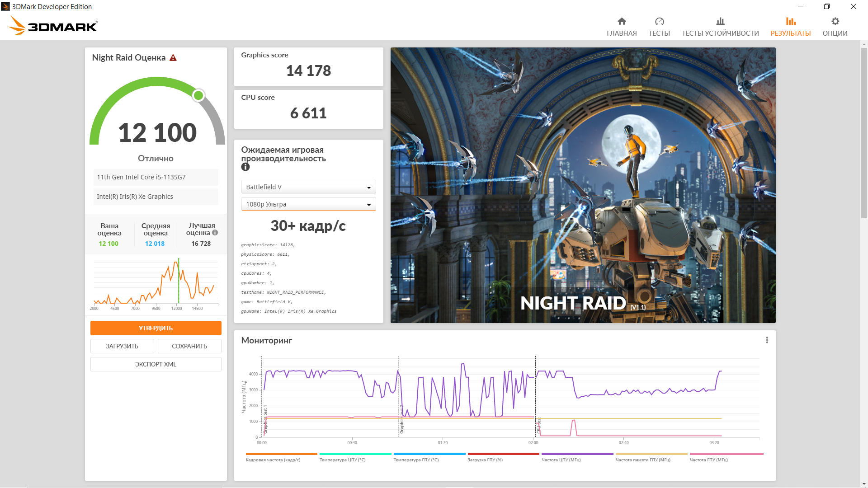Image resolution: width=868 pixels, height=488 pixels.
Task: Open the Battlefield V game dropdown
Action: click(x=308, y=187)
